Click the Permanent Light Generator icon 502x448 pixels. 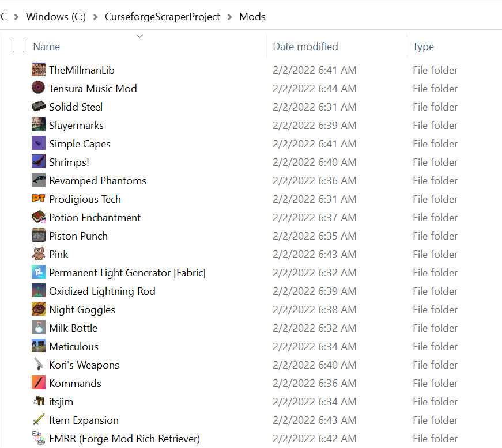tap(39, 272)
